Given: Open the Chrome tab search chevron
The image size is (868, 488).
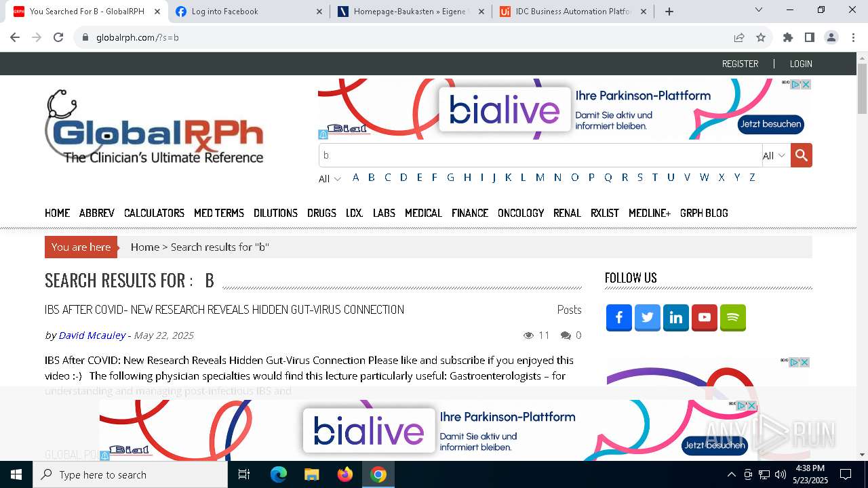Looking at the screenshot, I should point(759,9).
